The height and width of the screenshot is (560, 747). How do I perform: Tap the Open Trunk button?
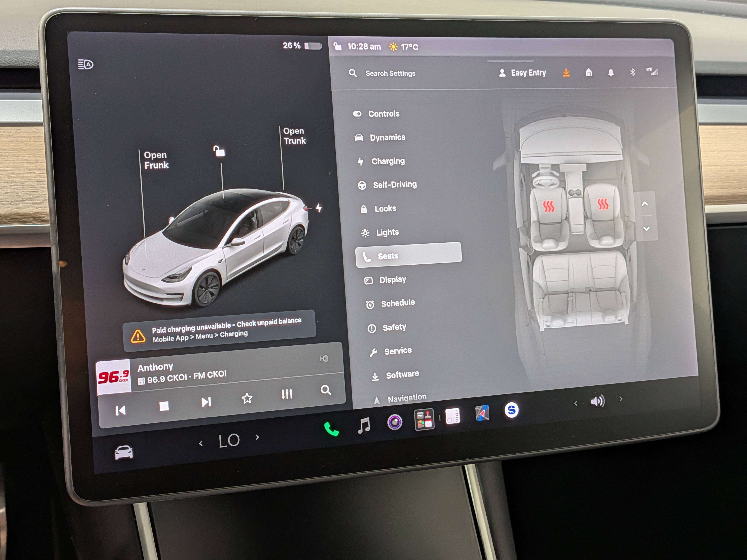point(294,136)
